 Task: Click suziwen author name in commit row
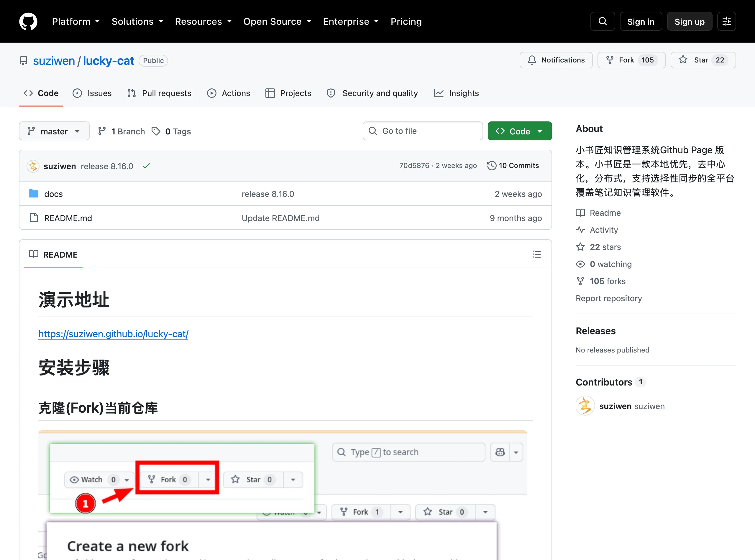[60, 166]
